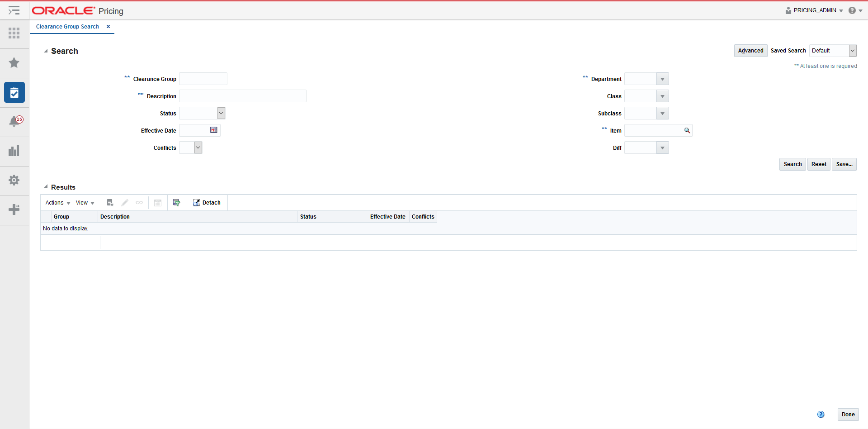Click the Done button at bottom right
The image size is (868, 429).
click(x=848, y=414)
